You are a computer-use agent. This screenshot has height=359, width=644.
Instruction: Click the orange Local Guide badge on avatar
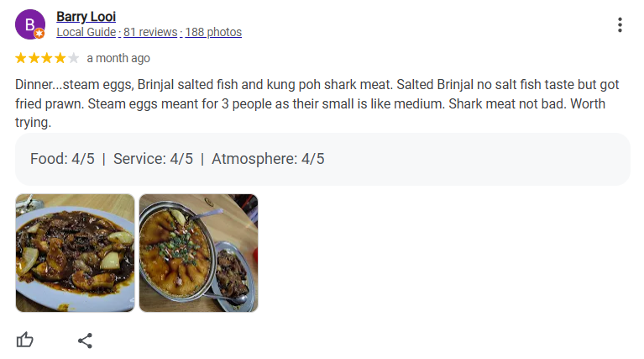point(39,33)
